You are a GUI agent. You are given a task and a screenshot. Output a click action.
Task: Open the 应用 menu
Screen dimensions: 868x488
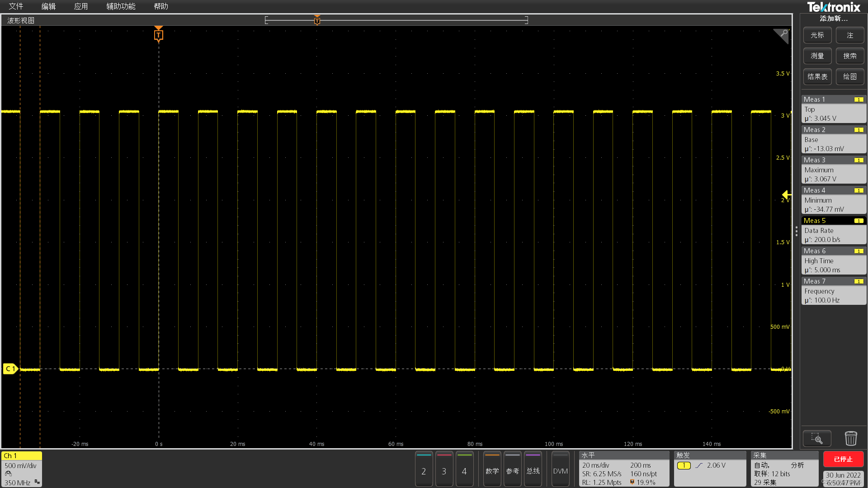(x=81, y=6)
